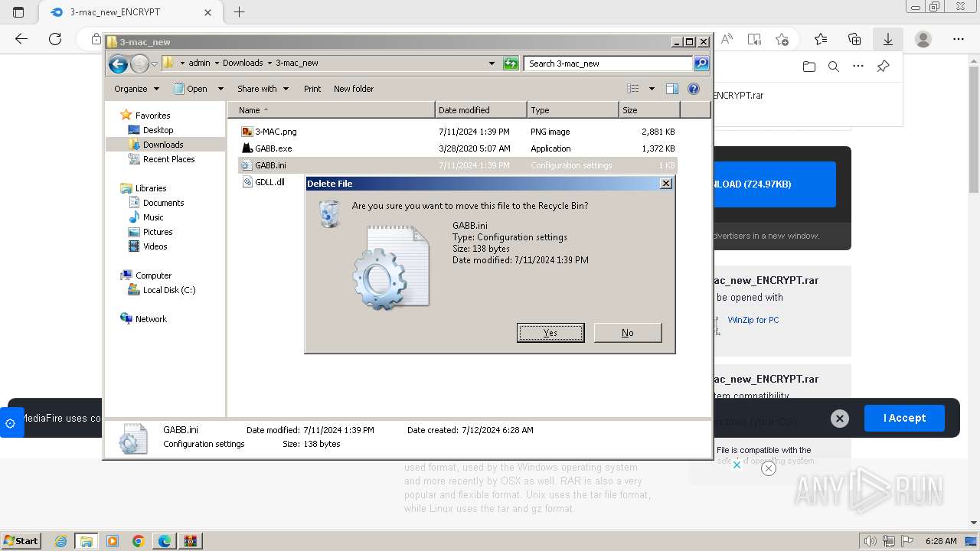Cancel deletion with the No button
Image resolution: width=980 pixels, height=551 pixels.
coord(628,333)
